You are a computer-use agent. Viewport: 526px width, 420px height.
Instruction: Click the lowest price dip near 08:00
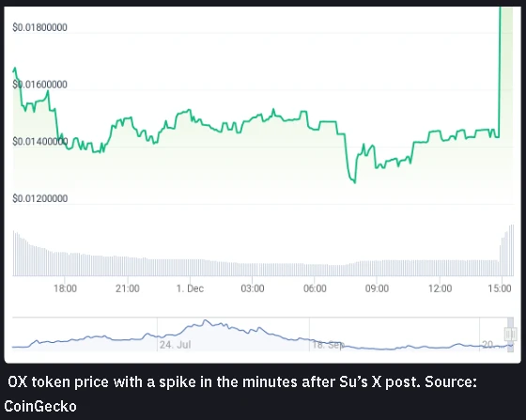[x=354, y=181]
